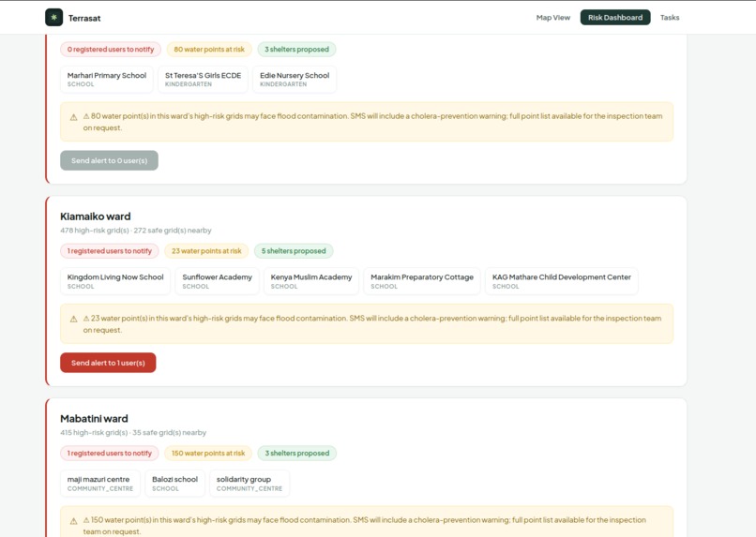Image resolution: width=756 pixels, height=537 pixels.
Task: Open solidarity group community centre card
Action: point(249,483)
